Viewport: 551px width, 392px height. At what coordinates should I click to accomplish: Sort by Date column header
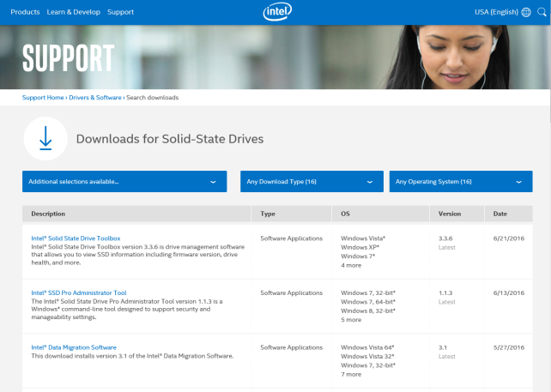[x=500, y=214]
